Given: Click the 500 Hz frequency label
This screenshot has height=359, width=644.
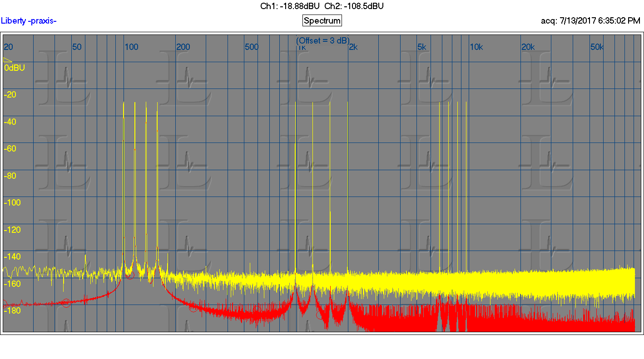Looking at the screenshot, I should click(252, 47).
